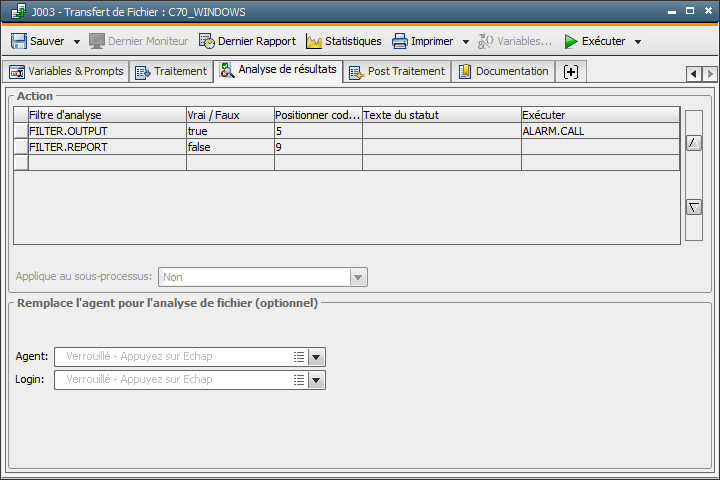Open list icon in Agent field
The image size is (720, 480).
(298, 356)
